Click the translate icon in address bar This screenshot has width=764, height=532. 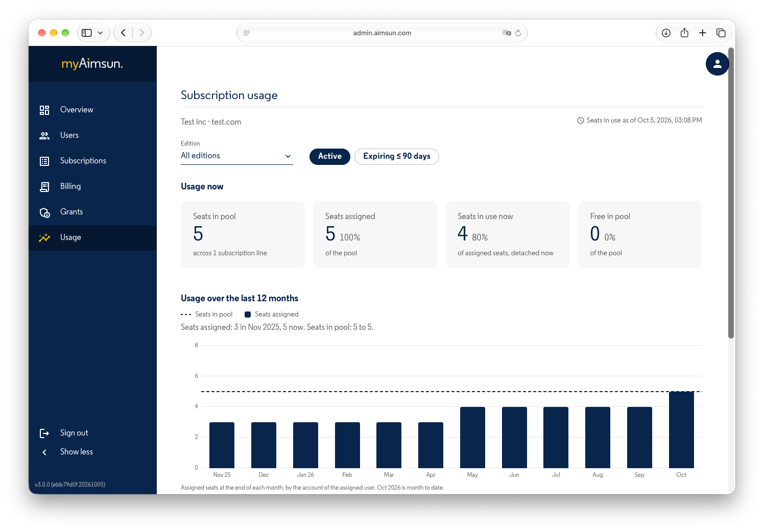click(x=507, y=33)
